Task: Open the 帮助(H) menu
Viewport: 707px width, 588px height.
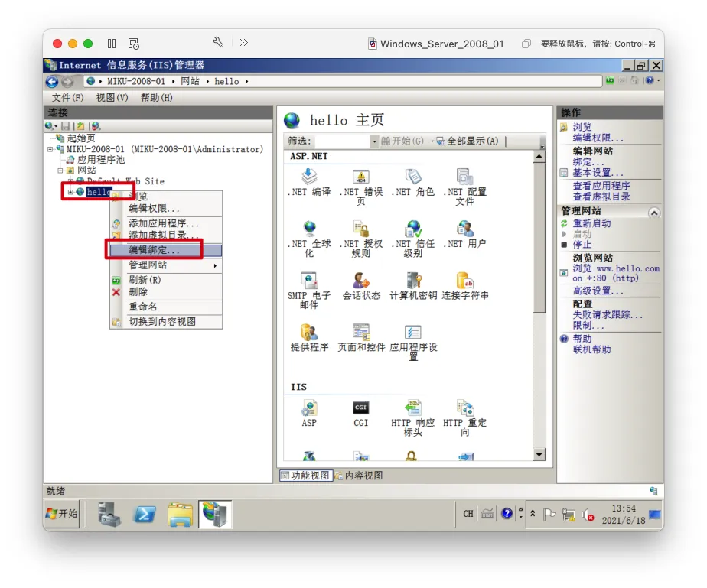Action: click(x=156, y=98)
